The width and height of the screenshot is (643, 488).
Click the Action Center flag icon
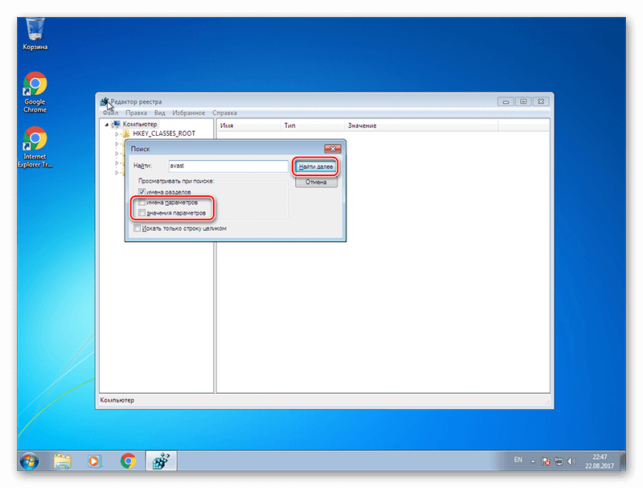coord(545,462)
